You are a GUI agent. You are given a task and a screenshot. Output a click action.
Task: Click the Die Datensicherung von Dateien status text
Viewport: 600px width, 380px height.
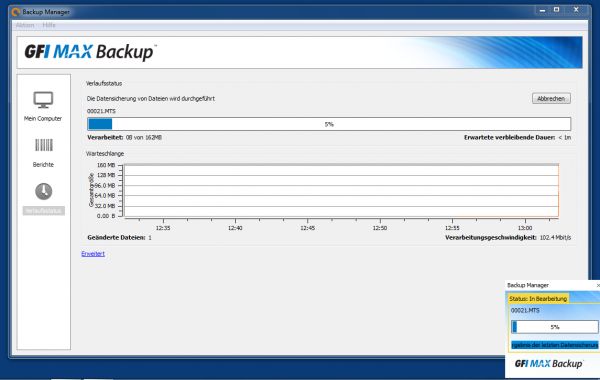point(151,99)
